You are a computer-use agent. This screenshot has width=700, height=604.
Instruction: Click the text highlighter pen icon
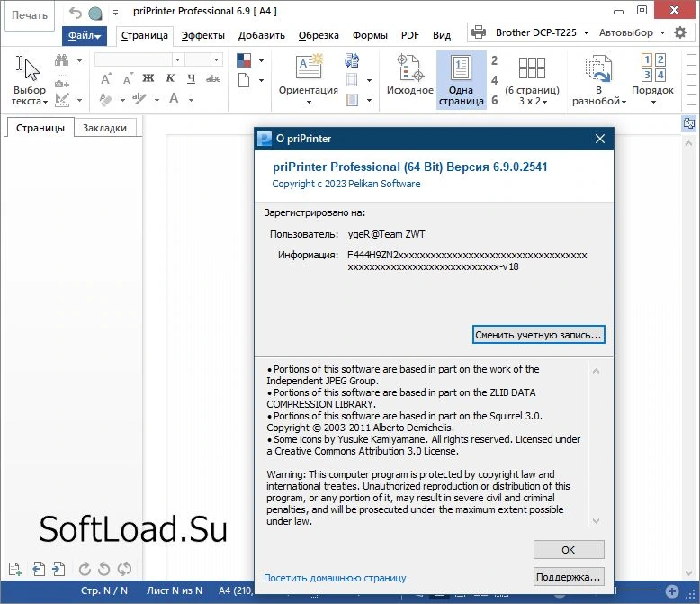[x=139, y=99]
